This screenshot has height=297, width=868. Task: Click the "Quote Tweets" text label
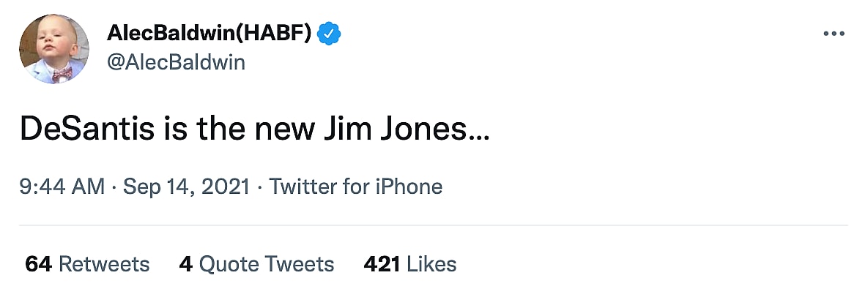267,264
